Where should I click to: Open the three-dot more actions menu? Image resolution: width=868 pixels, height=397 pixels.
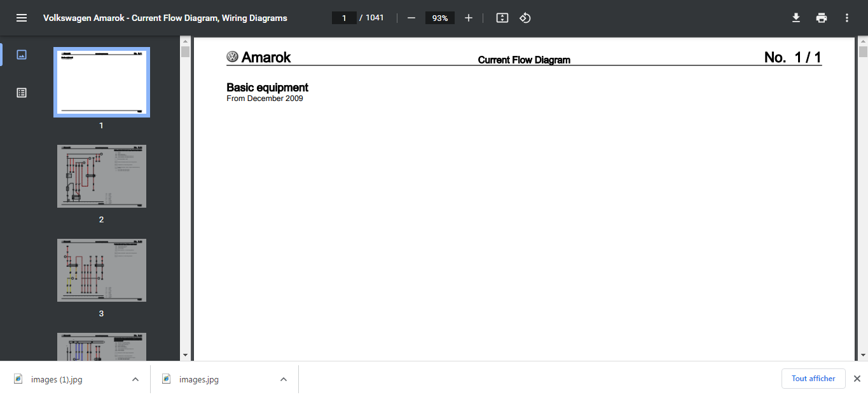[x=847, y=18]
